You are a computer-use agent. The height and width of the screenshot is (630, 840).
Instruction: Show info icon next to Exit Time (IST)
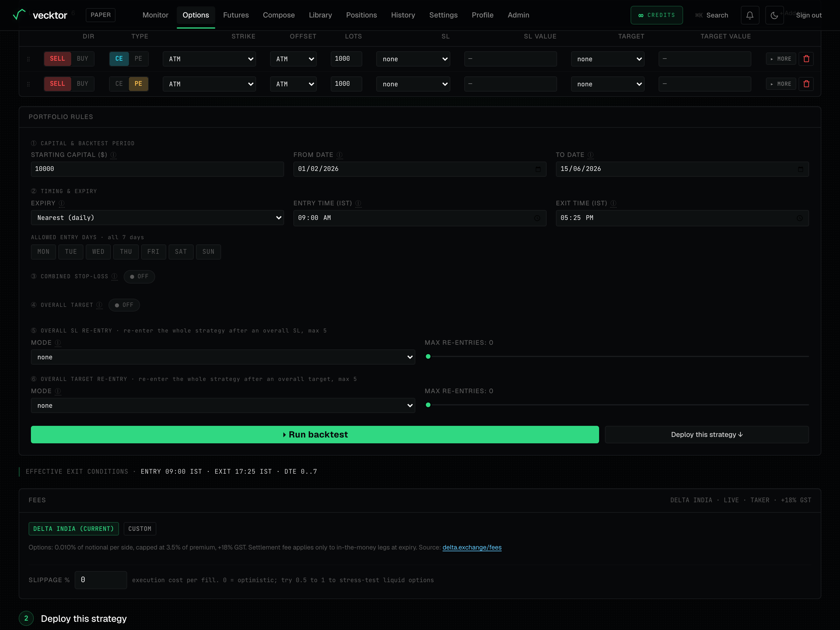tap(613, 204)
